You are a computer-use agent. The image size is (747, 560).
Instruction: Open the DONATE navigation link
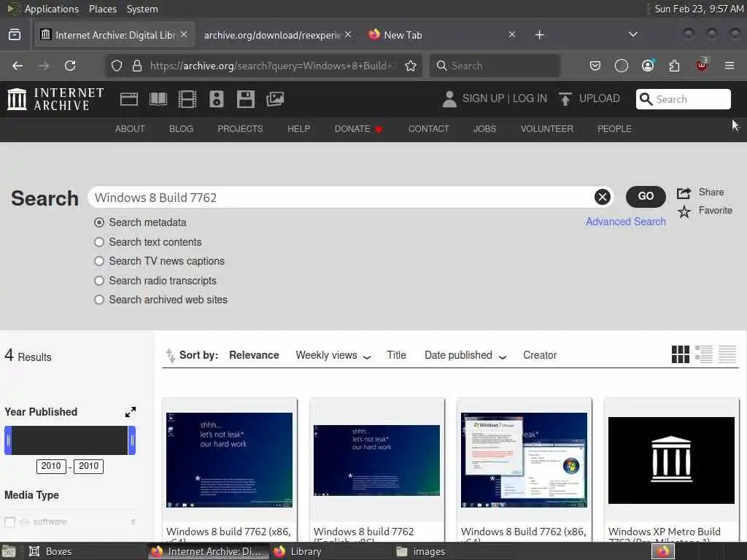coord(358,129)
